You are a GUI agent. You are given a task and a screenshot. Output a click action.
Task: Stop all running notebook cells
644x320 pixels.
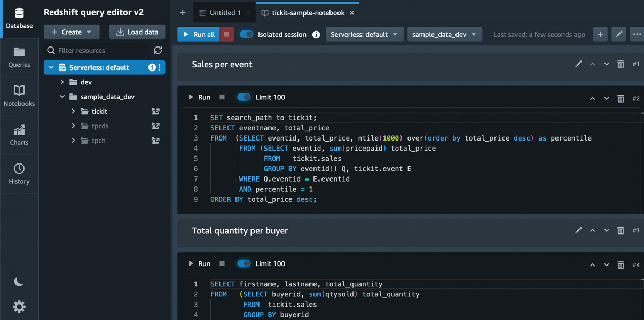click(227, 34)
